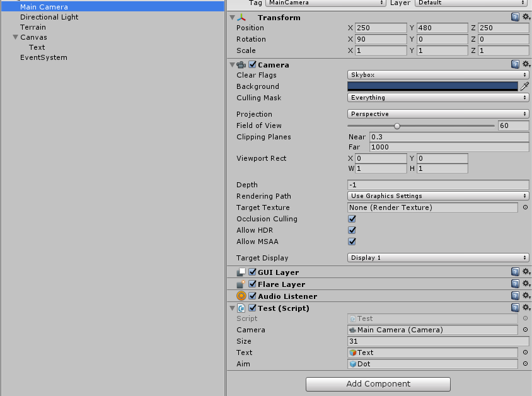532x396 pixels.
Task: Toggle the Occlusion Culling checkbox
Action: point(352,219)
